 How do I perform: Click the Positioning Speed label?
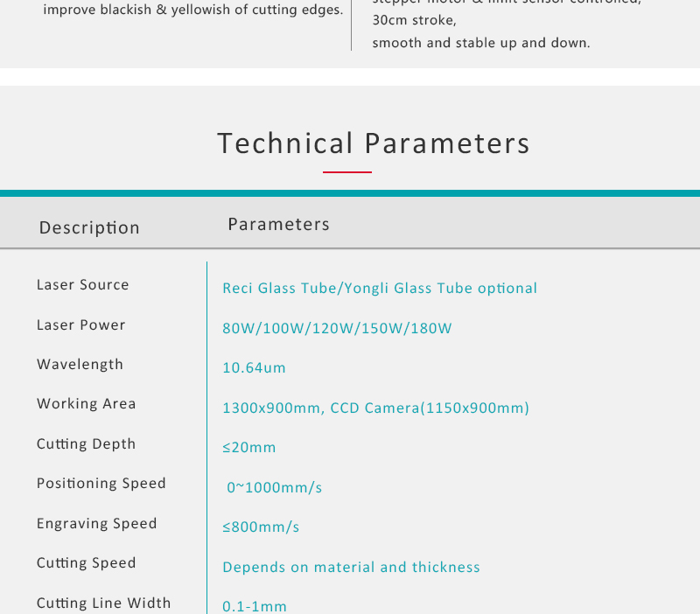pos(101,484)
